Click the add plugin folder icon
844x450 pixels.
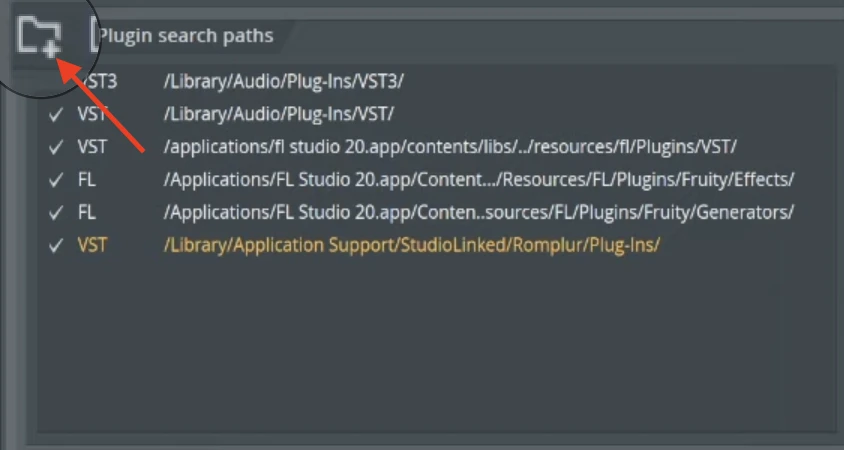pyautogui.click(x=39, y=35)
